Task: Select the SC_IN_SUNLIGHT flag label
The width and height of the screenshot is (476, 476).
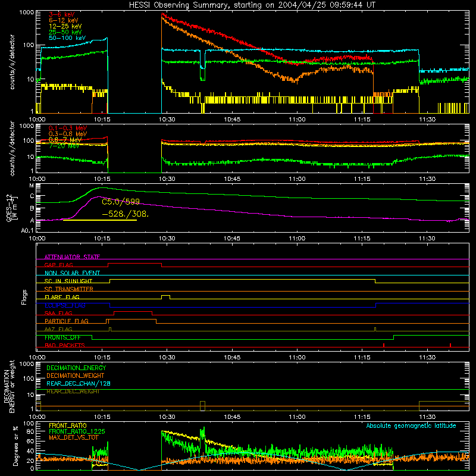Action: click(x=68, y=281)
